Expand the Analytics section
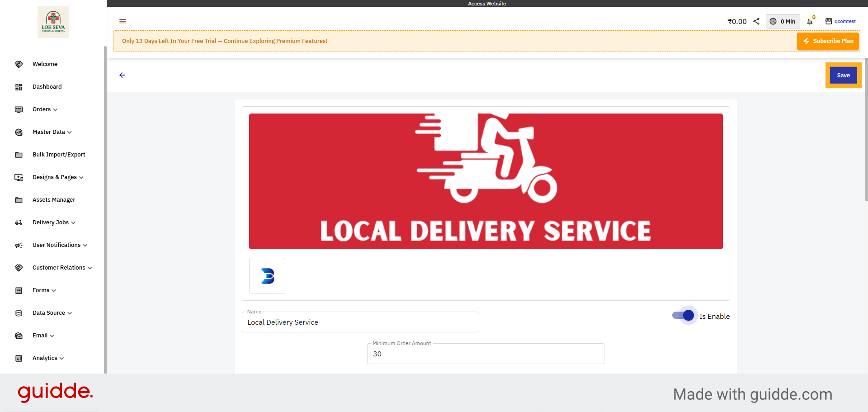This screenshot has height=412, width=868. pos(45,358)
